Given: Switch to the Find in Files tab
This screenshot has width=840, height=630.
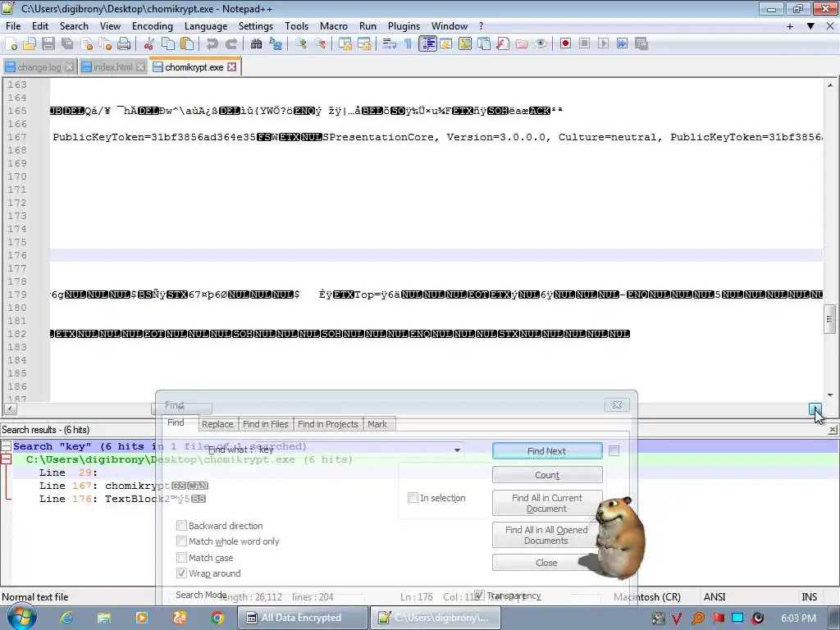Looking at the screenshot, I should (265, 424).
